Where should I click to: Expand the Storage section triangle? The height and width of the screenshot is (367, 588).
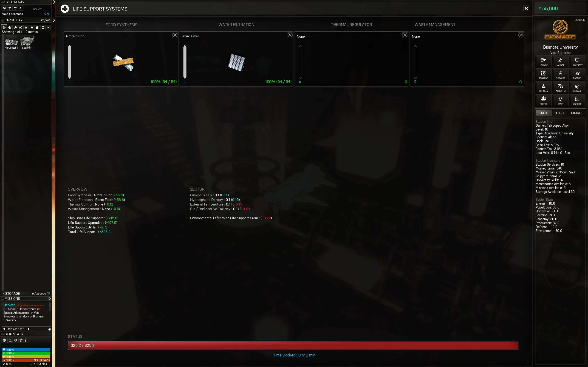click(x=49, y=293)
